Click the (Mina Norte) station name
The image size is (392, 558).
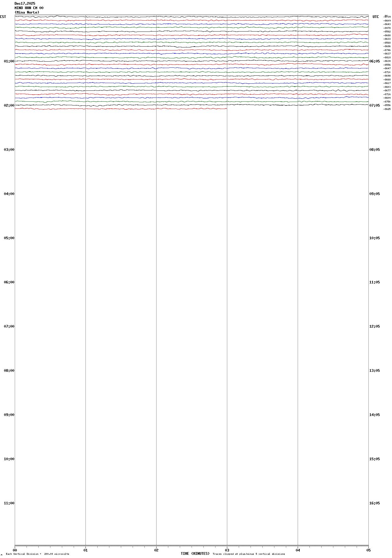[x=27, y=12]
